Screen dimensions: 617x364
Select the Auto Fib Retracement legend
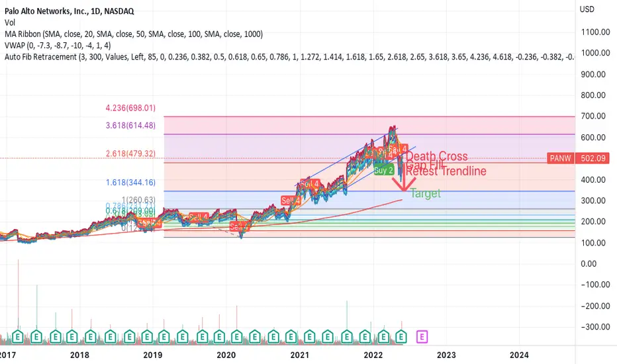point(289,57)
